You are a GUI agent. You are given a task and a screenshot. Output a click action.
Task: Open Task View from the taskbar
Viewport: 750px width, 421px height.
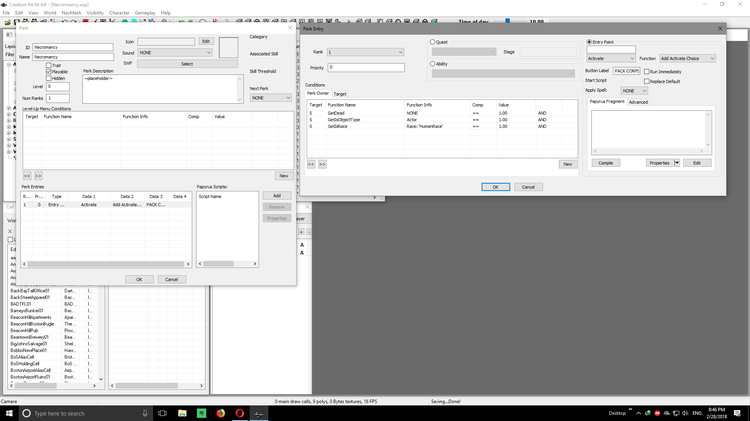163,413
